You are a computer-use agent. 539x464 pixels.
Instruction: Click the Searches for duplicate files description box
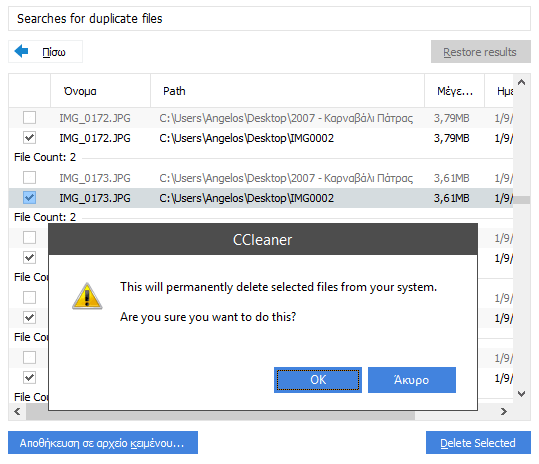tap(270, 19)
